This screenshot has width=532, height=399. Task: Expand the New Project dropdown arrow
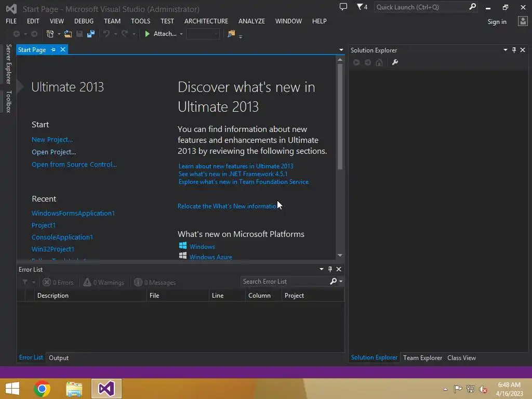tap(59, 34)
